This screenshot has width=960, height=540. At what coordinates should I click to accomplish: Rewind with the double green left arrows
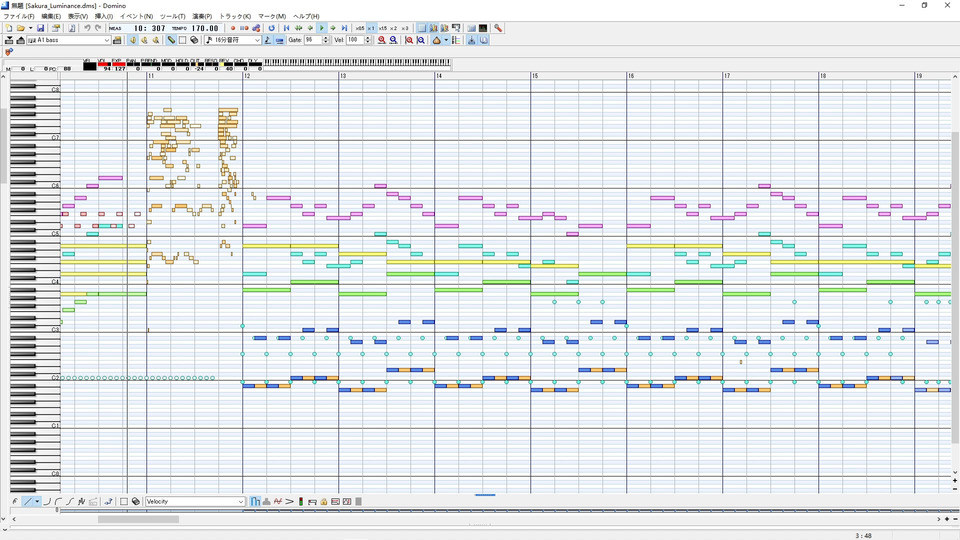tap(298, 28)
